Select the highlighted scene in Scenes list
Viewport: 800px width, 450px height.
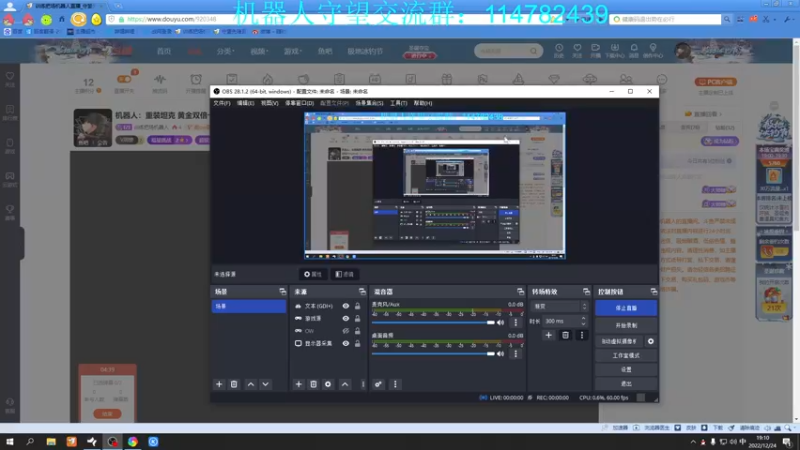click(248, 306)
